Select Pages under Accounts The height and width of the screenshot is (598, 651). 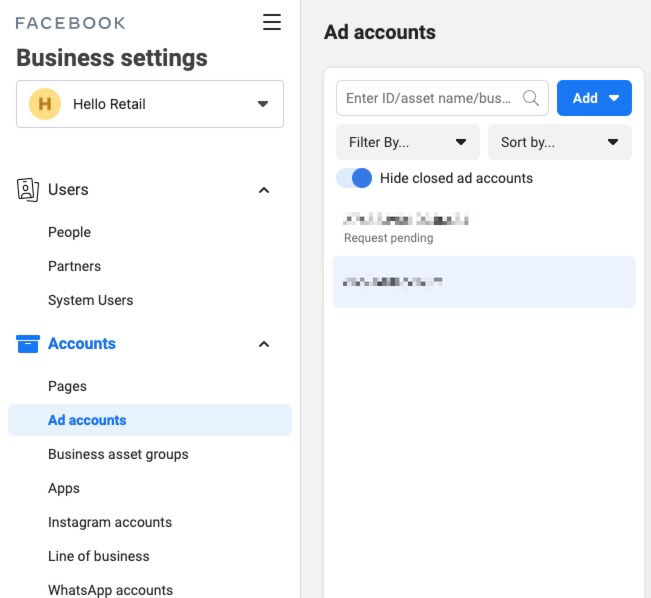pyautogui.click(x=67, y=386)
